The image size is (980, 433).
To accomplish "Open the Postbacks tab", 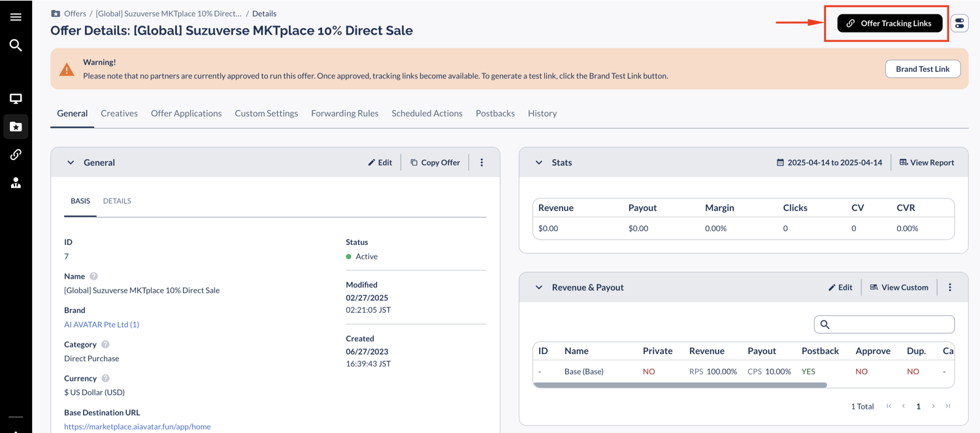I will [495, 114].
